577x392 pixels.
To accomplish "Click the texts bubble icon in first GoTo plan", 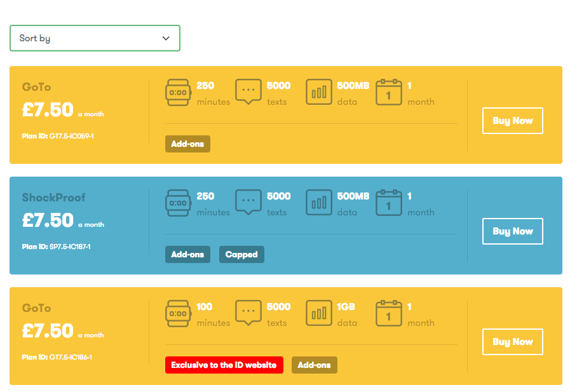I will point(248,92).
